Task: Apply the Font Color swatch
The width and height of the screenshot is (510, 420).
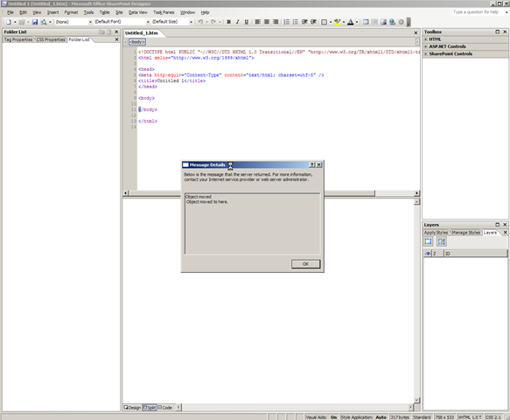Action: click(x=350, y=22)
